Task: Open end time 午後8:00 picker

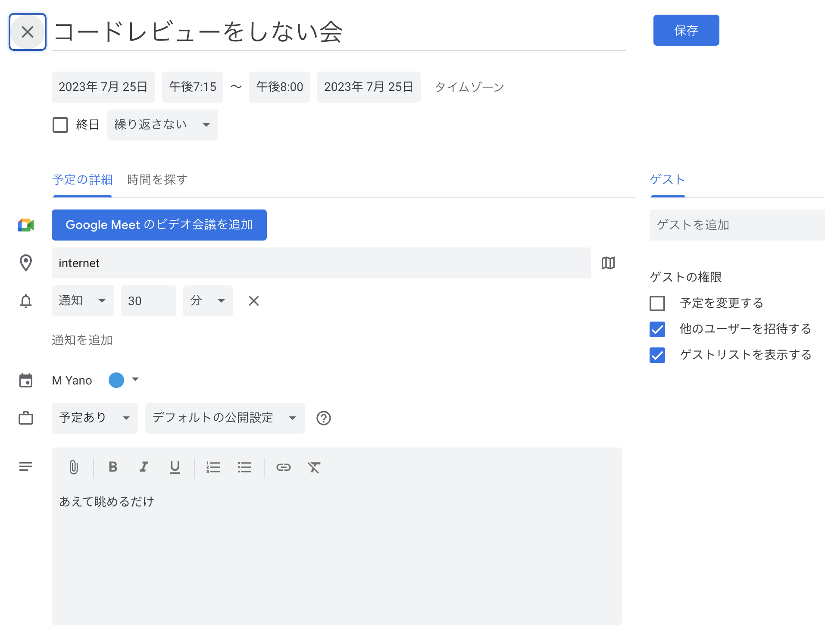Action: pos(280,87)
